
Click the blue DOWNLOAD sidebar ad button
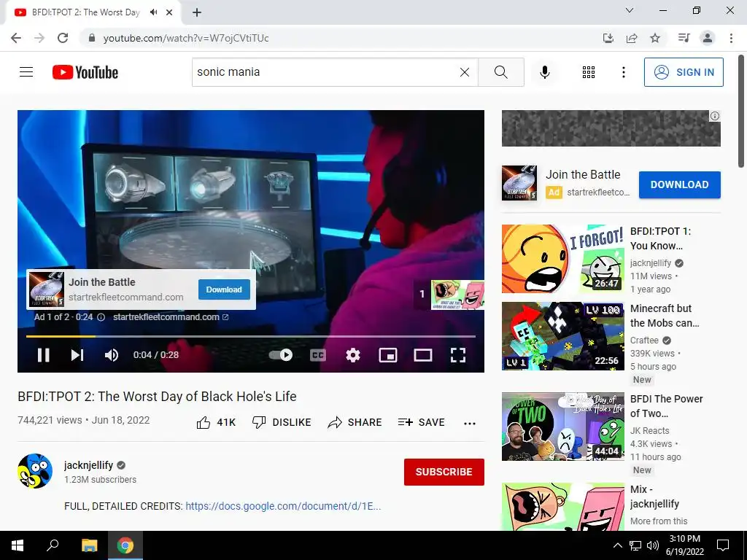pyautogui.click(x=679, y=184)
